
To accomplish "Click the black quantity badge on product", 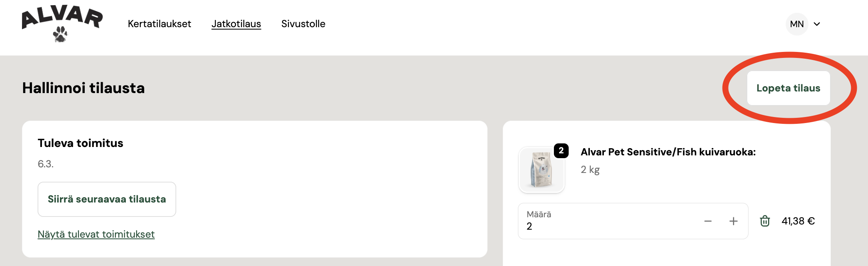I will pyautogui.click(x=561, y=151).
